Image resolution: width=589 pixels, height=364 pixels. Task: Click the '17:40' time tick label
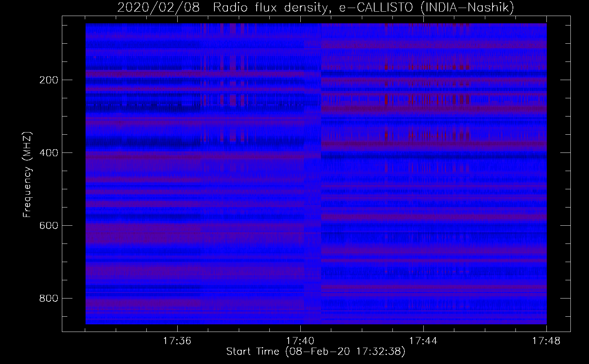click(x=300, y=341)
